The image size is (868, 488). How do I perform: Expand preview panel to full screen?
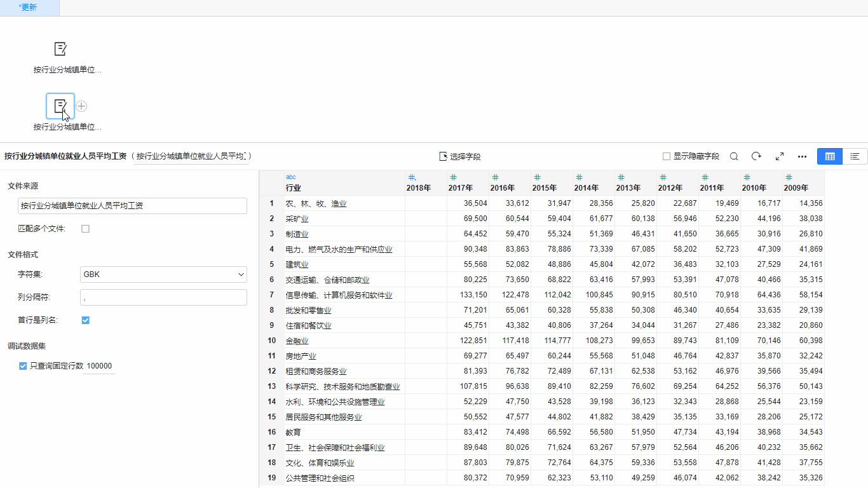780,156
